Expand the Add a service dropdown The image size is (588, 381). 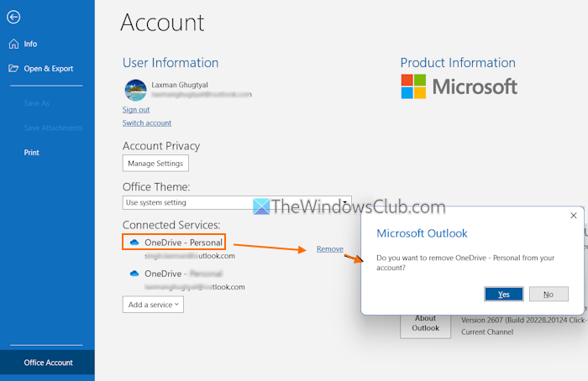(153, 305)
